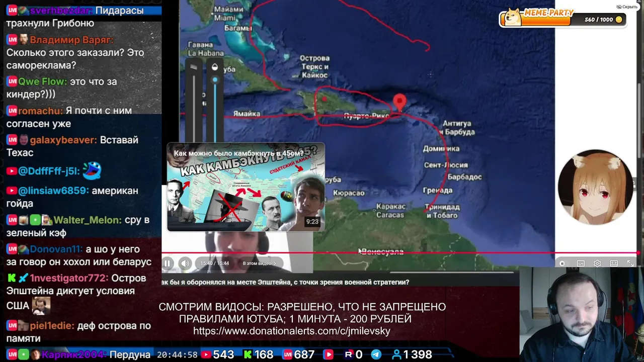
Task: Click the red location pin on the map
Action: (x=399, y=102)
